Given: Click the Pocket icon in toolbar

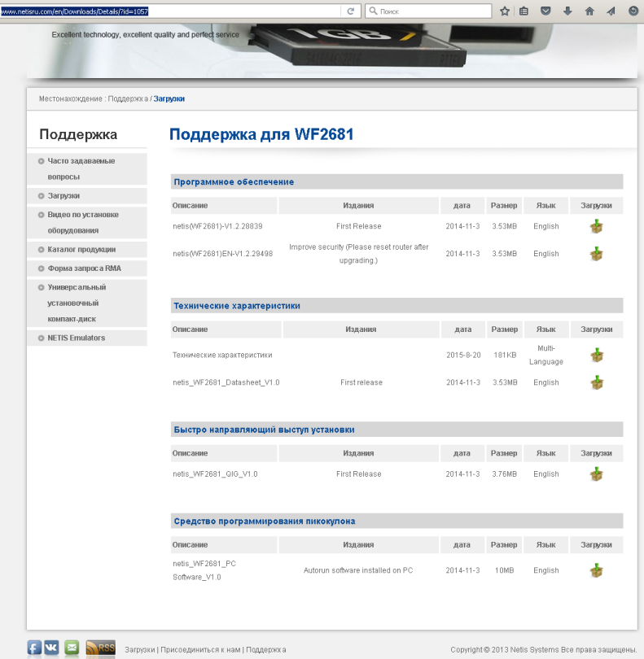Looking at the screenshot, I should point(545,11).
